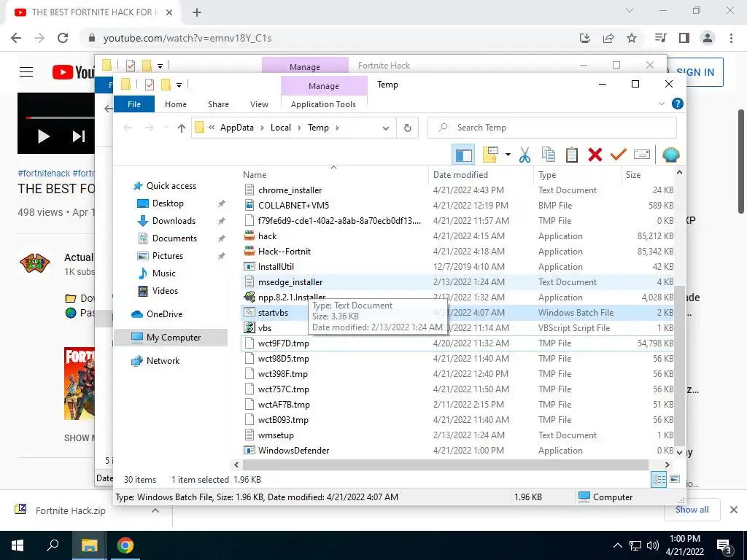747x560 pixels.
Task: Open Quick Access toolbar customize dropdown
Action: [x=179, y=85]
